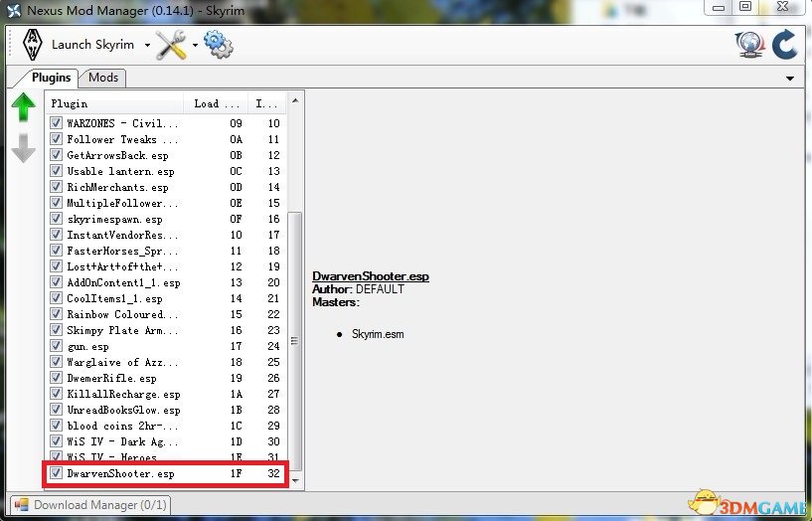Image resolution: width=812 pixels, height=521 pixels.
Task: Expand the tools icon dropdown arrow
Action: tap(195, 45)
